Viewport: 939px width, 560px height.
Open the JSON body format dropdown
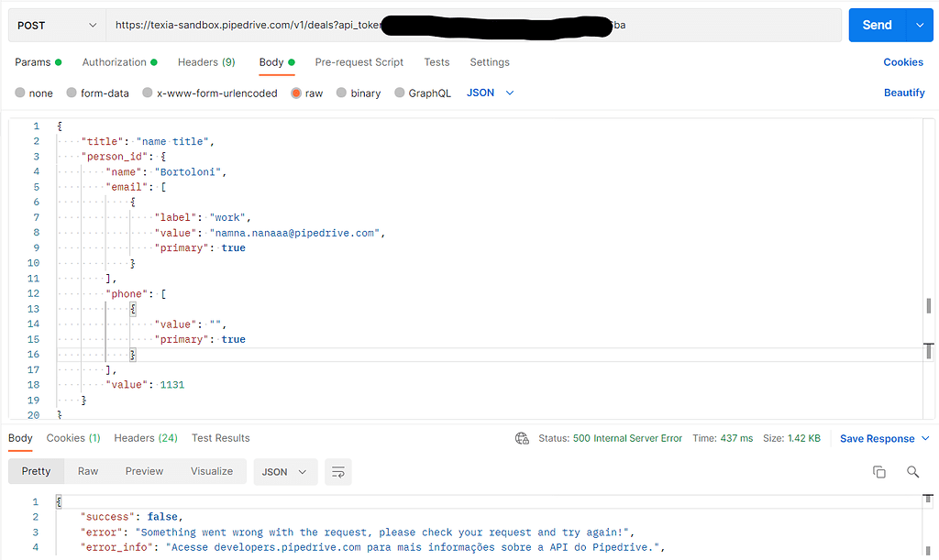[x=490, y=93]
